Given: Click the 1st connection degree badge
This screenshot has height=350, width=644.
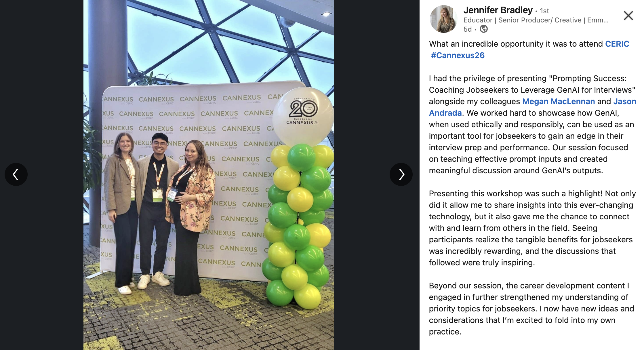Looking at the screenshot, I should point(544,11).
